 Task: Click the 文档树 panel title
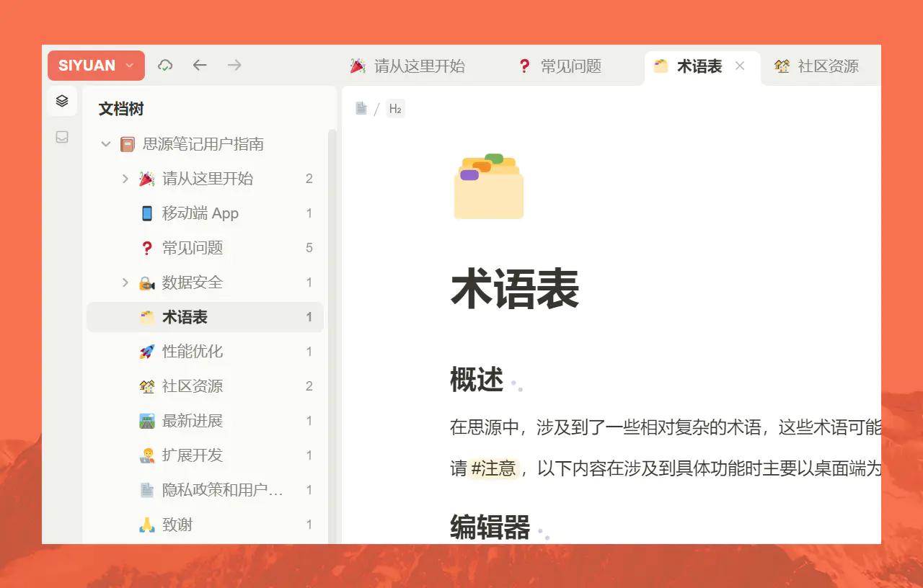pyautogui.click(x=121, y=109)
